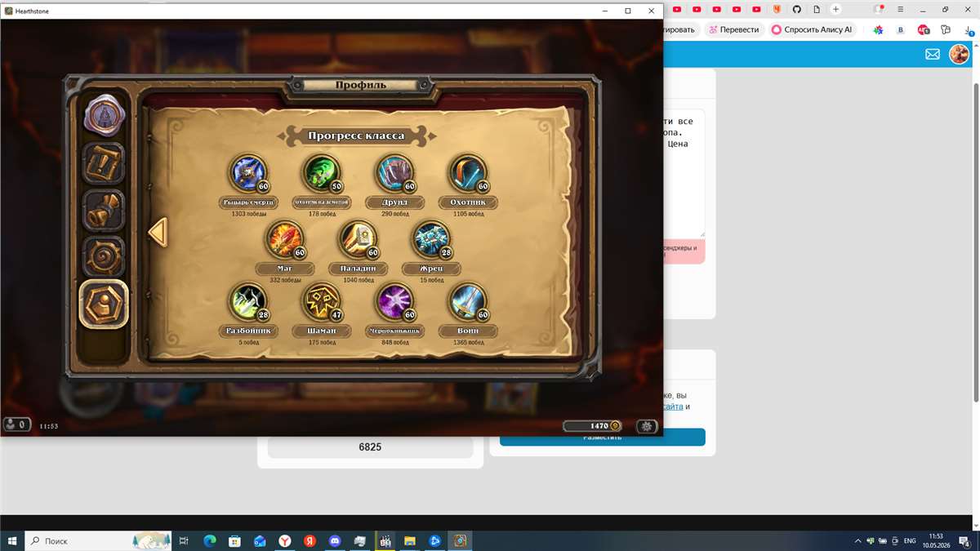
Task: Open the wax seal medal profile tab
Action: (104, 115)
